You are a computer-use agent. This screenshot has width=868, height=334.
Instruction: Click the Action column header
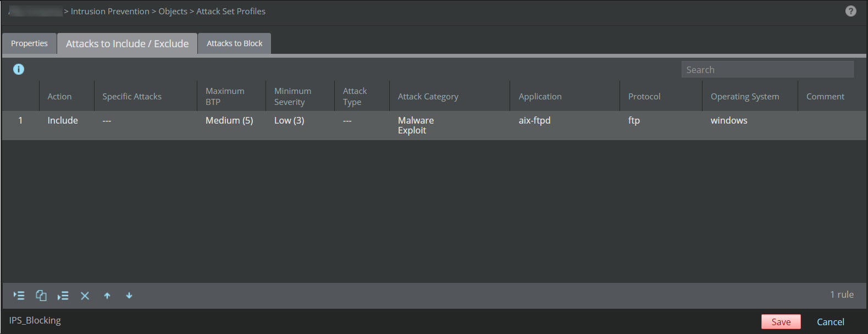pos(67,96)
